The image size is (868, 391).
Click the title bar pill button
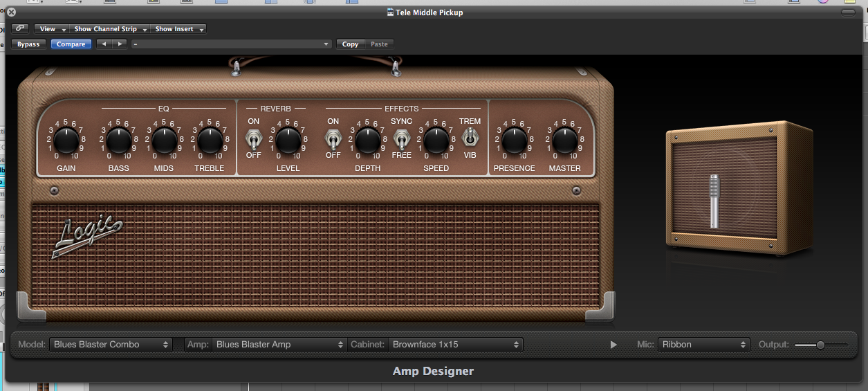849,12
